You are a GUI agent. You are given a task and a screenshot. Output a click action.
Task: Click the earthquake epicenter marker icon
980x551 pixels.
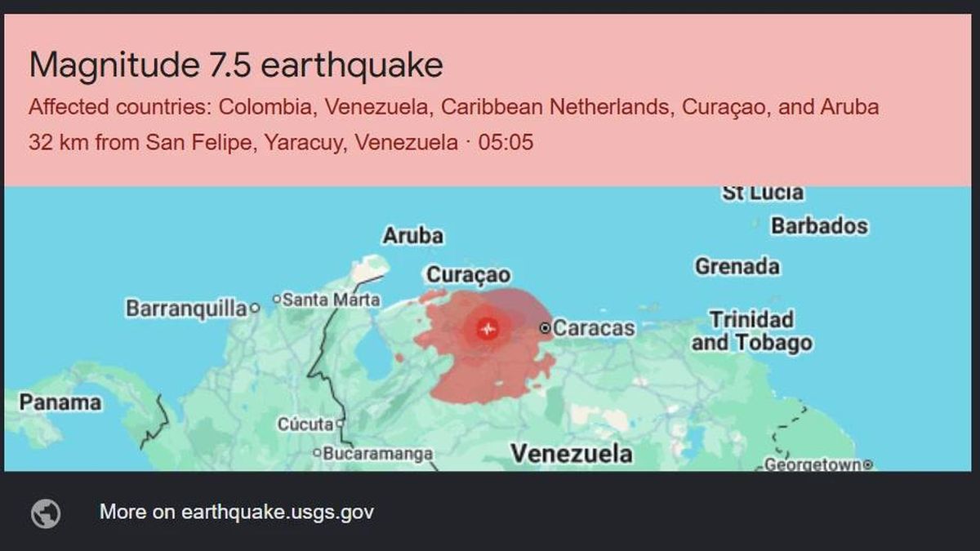[x=488, y=329]
